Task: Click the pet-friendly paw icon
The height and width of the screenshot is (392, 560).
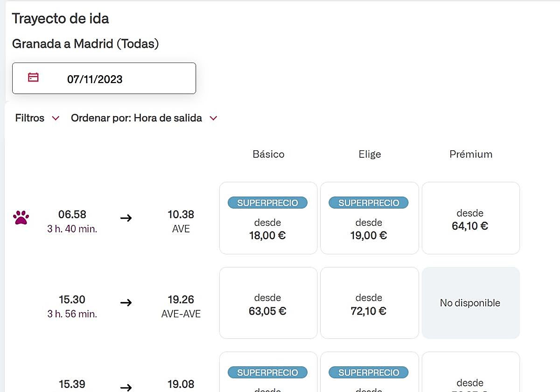Action: 21,217
